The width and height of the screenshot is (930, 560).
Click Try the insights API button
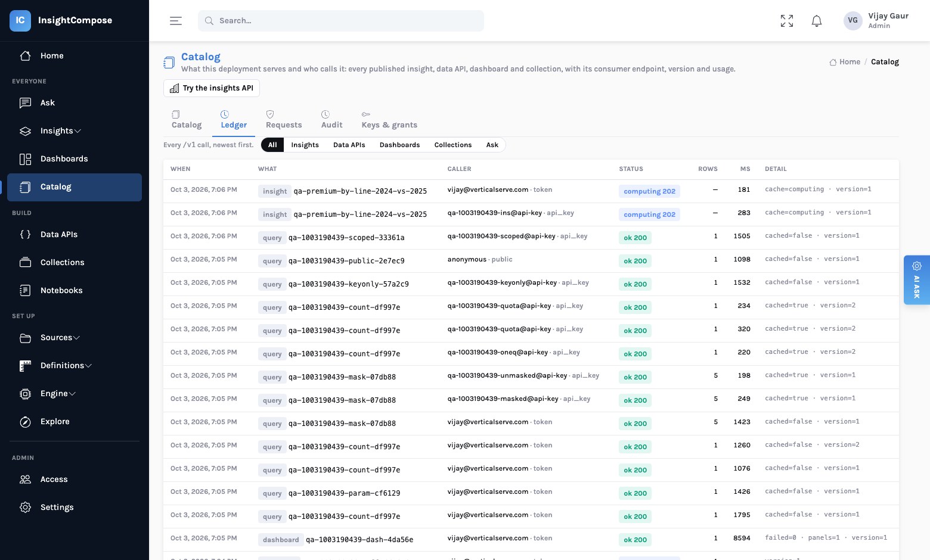(212, 88)
